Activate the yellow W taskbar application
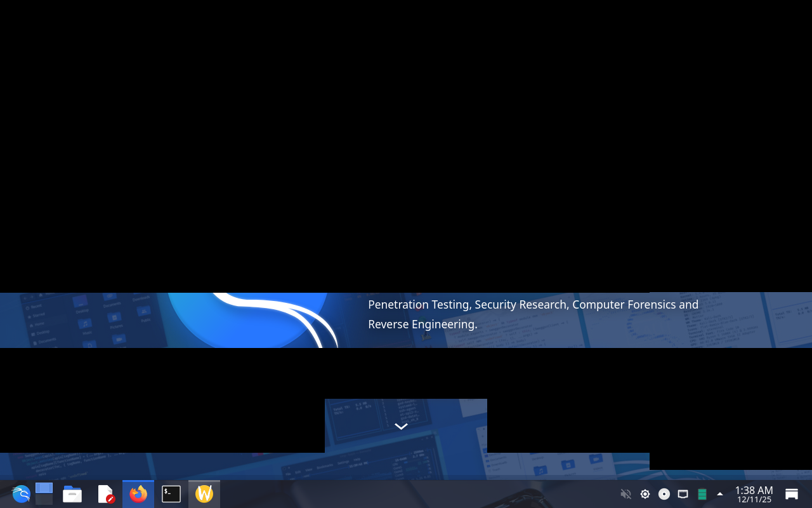Viewport: 812px width, 508px height. pyautogui.click(x=204, y=494)
